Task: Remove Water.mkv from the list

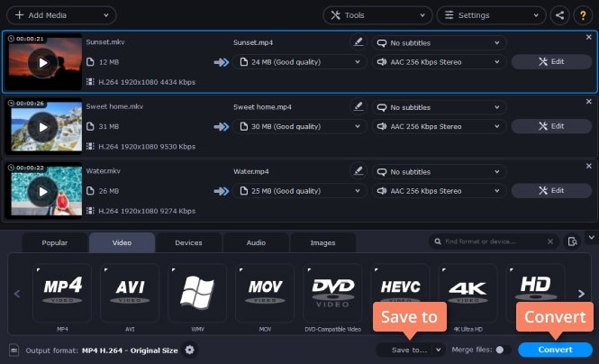Action: (589, 166)
